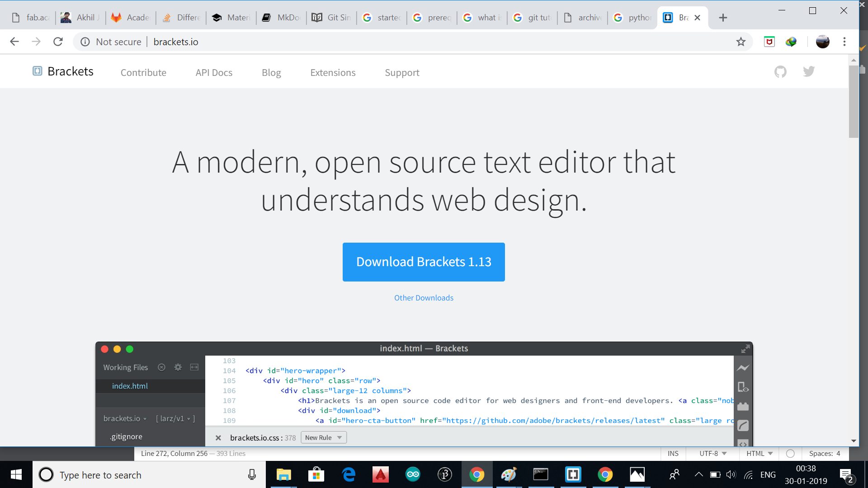Click the Twitter bird icon
868x488 pixels.
tap(809, 72)
